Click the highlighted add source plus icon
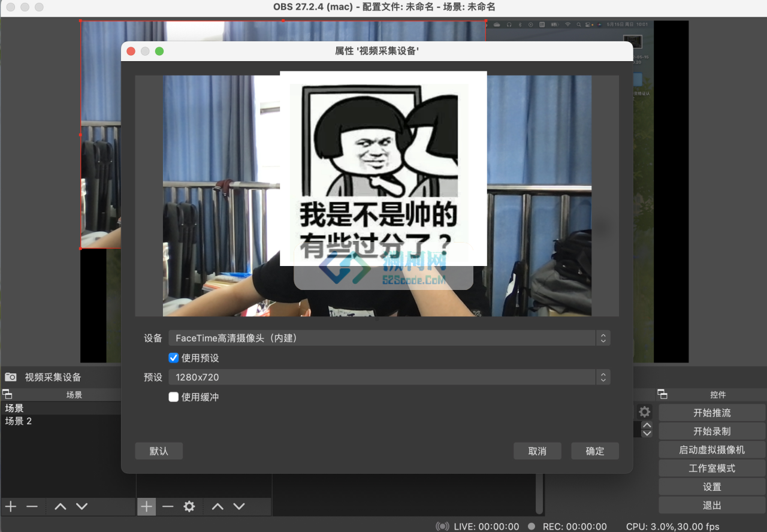 [x=147, y=506]
